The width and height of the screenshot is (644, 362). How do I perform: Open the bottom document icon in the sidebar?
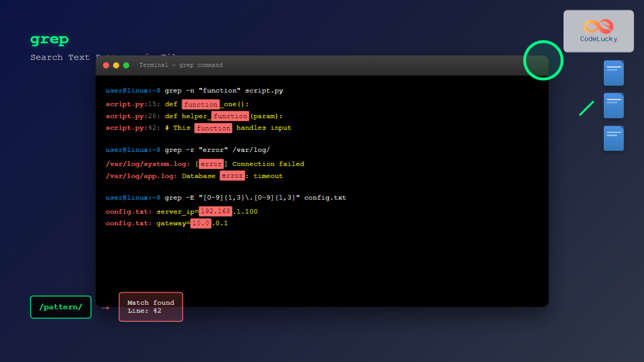coord(613,138)
